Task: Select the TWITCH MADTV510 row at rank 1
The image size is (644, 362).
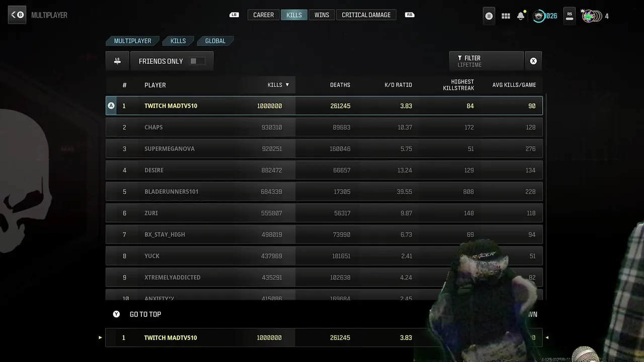Action: click(x=324, y=106)
